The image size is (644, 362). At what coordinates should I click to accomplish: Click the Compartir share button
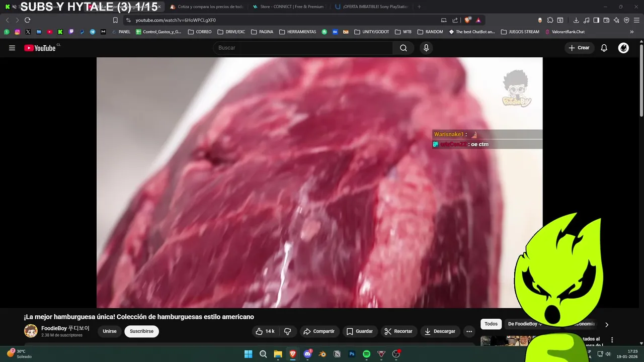click(x=319, y=331)
